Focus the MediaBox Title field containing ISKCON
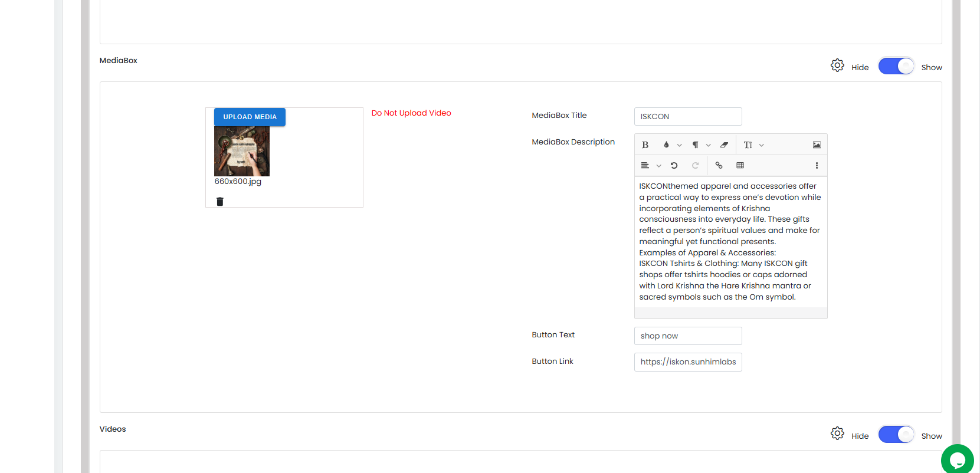 point(688,117)
